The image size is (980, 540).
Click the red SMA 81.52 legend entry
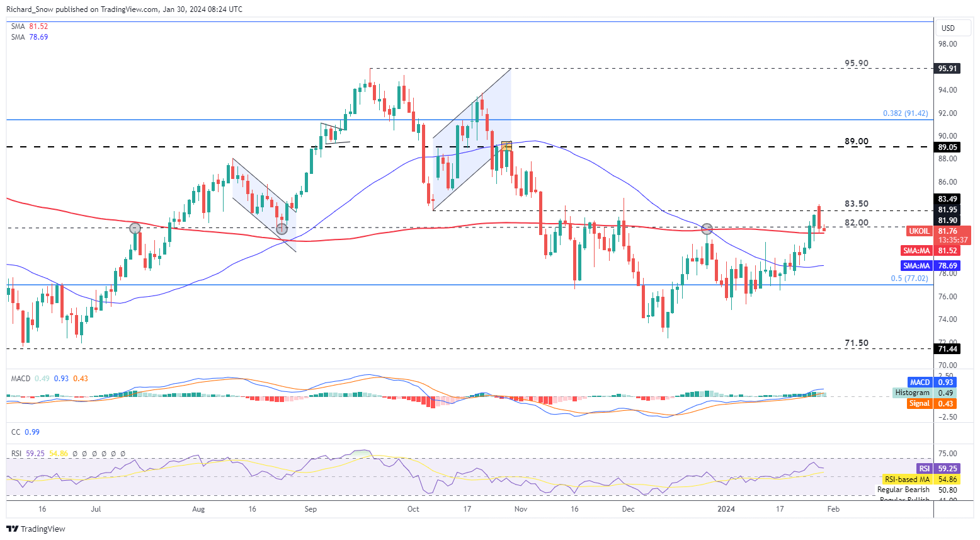(29, 26)
